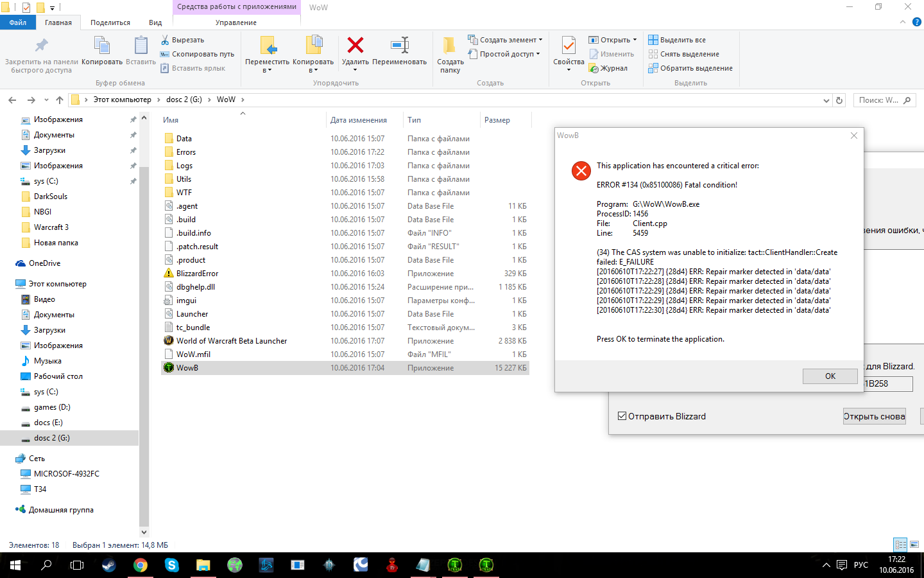The image size is (924, 578).
Task: Show hidden system tray icons
Action: 826,565
